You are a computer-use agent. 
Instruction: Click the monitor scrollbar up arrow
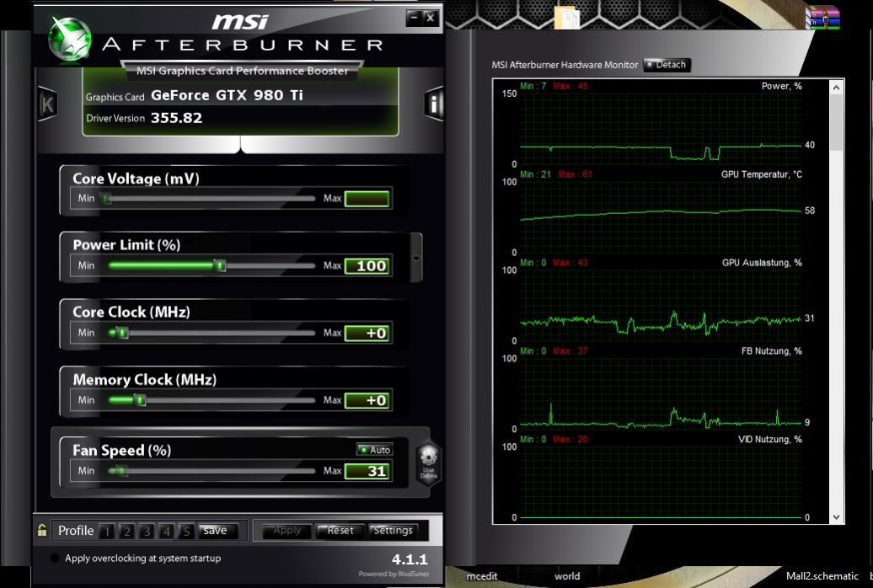click(x=836, y=88)
